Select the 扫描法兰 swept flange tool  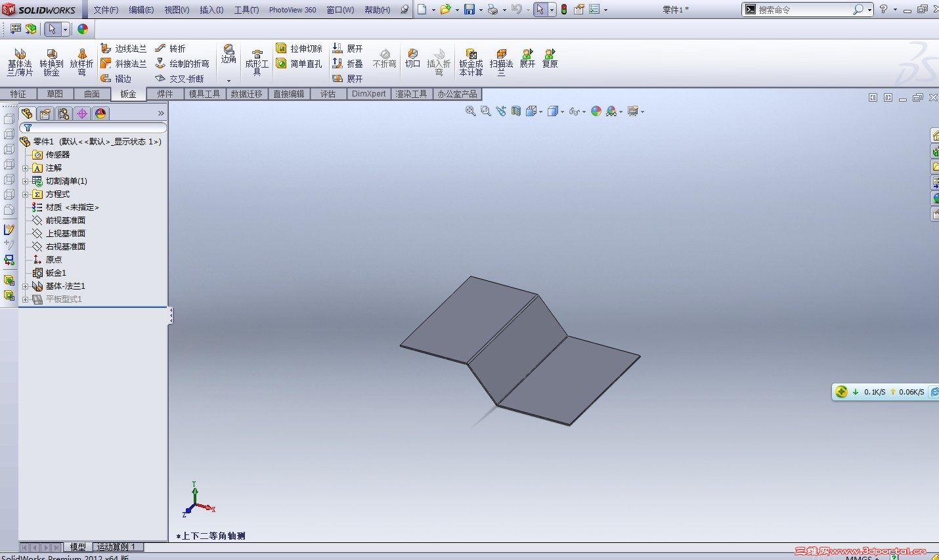click(501, 62)
